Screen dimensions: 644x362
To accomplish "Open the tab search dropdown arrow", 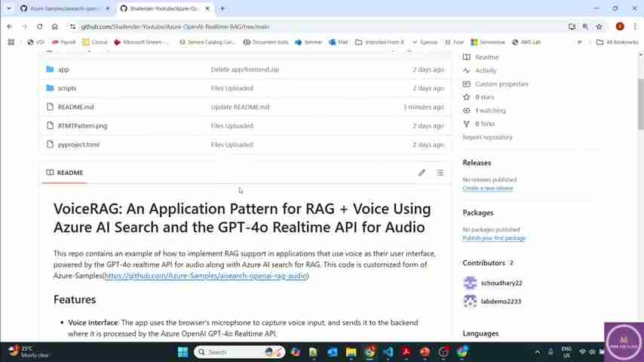I will (x=8, y=8).
